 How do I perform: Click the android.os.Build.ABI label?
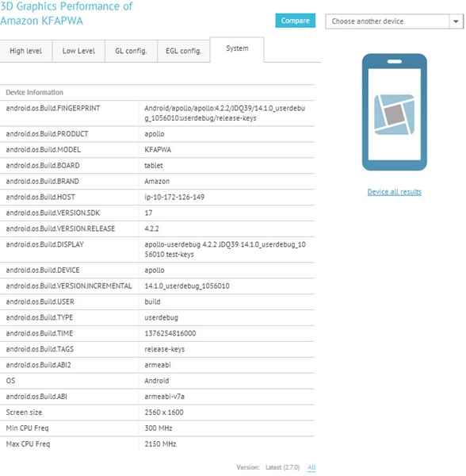[36, 397]
